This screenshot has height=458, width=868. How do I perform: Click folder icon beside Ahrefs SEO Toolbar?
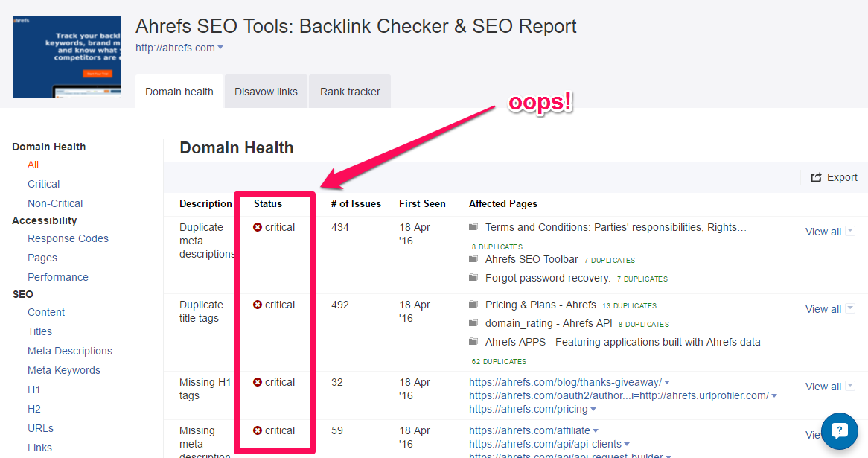[x=473, y=259]
